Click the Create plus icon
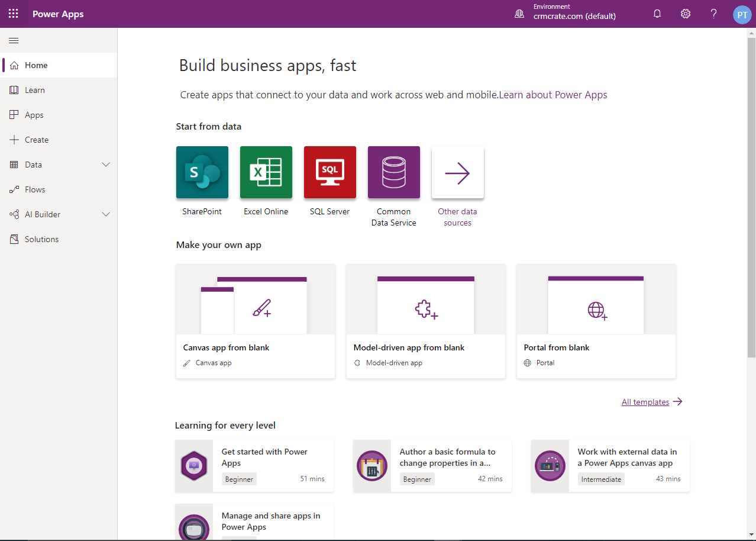Screen dimensions: 756x541 14,140
